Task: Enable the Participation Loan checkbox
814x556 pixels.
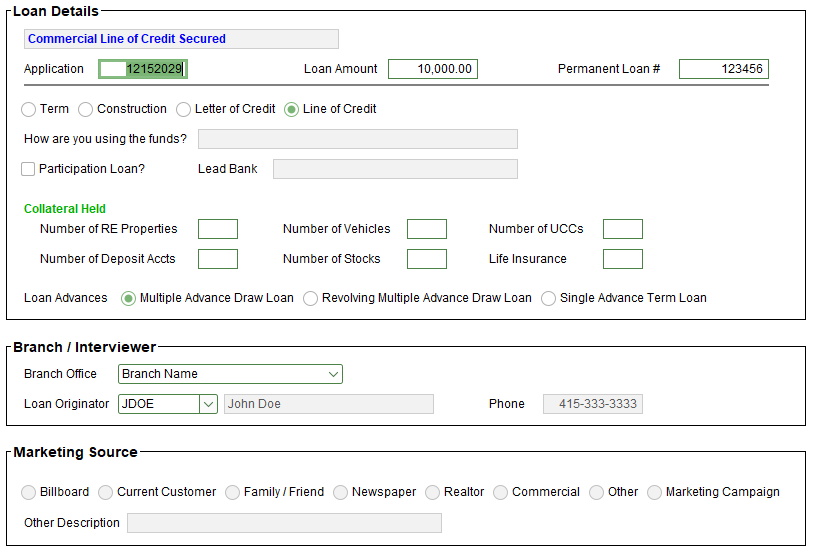Action: point(28,169)
